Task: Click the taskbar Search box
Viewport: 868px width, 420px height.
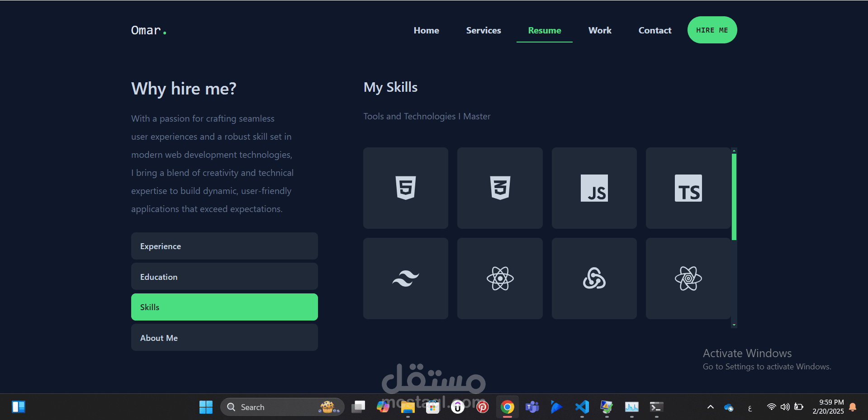Action: tap(282, 407)
